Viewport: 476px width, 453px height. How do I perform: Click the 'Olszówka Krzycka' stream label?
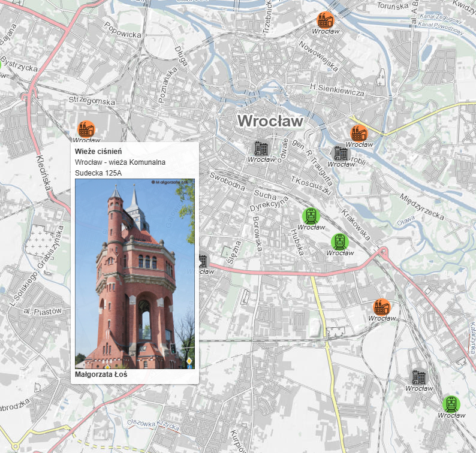pyautogui.click(x=153, y=424)
